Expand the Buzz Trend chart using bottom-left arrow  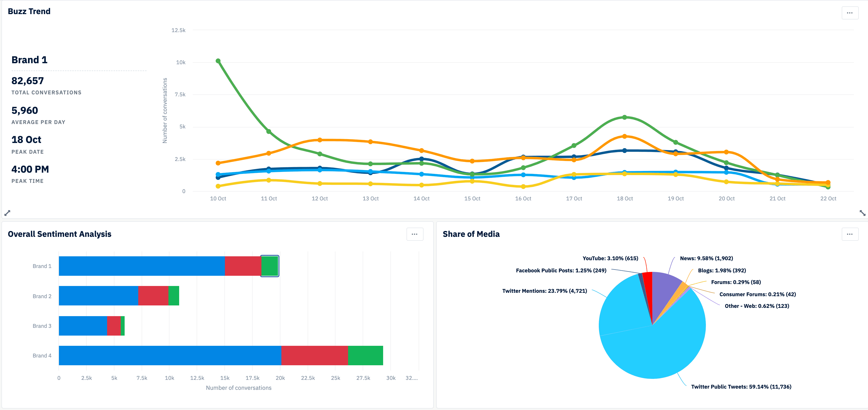tap(7, 213)
